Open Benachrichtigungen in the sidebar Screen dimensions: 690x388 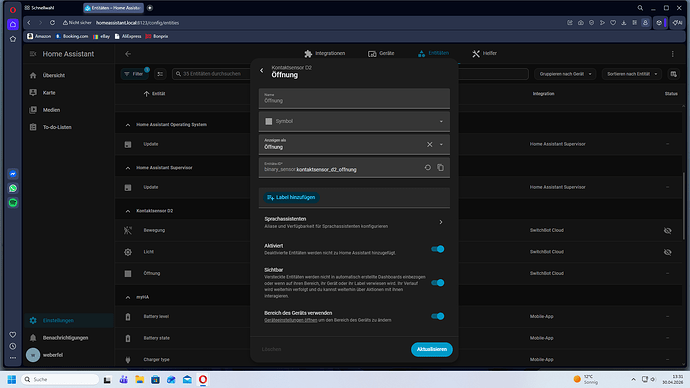tap(68, 337)
